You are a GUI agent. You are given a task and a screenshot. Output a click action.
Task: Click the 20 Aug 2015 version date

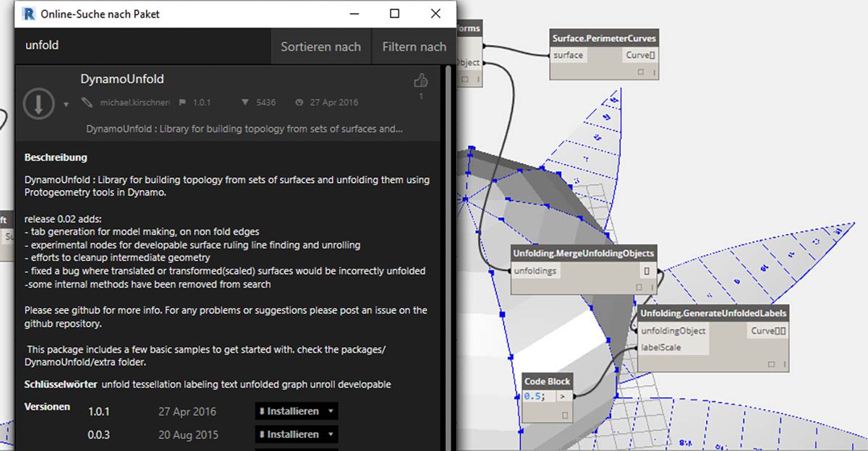click(189, 434)
